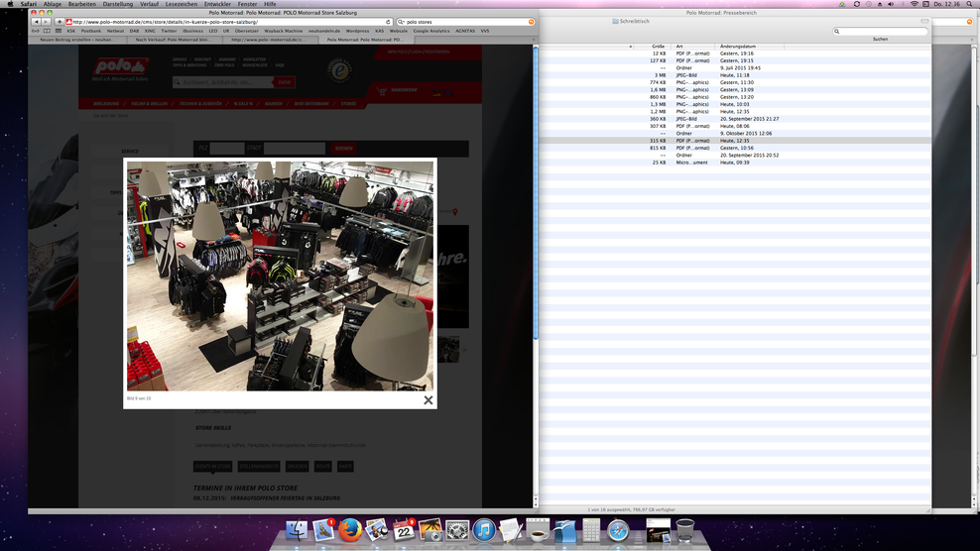Open the Postbank bookmark

pos(90,31)
